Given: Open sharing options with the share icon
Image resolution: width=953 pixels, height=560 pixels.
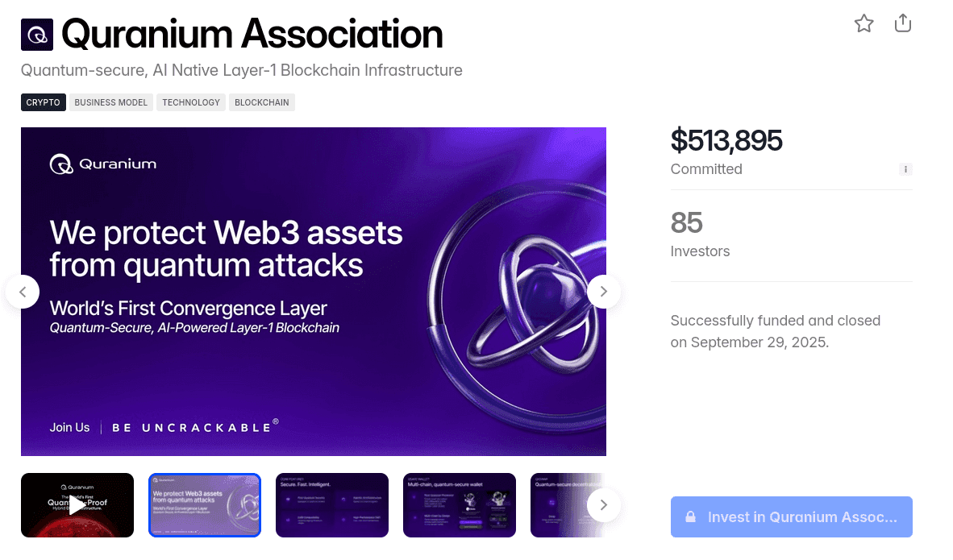Looking at the screenshot, I should pyautogui.click(x=902, y=23).
